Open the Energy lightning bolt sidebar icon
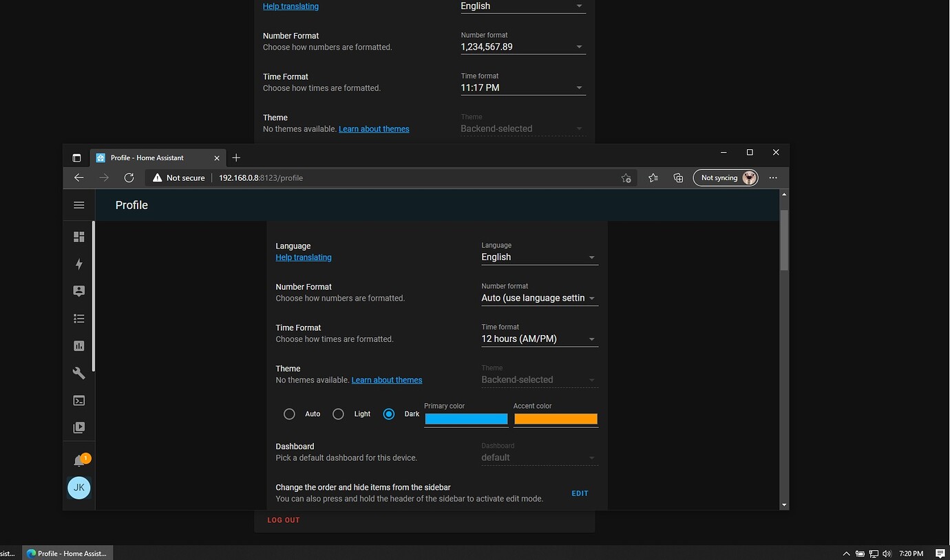Viewport: 950px width, 560px height. [79, 264]
